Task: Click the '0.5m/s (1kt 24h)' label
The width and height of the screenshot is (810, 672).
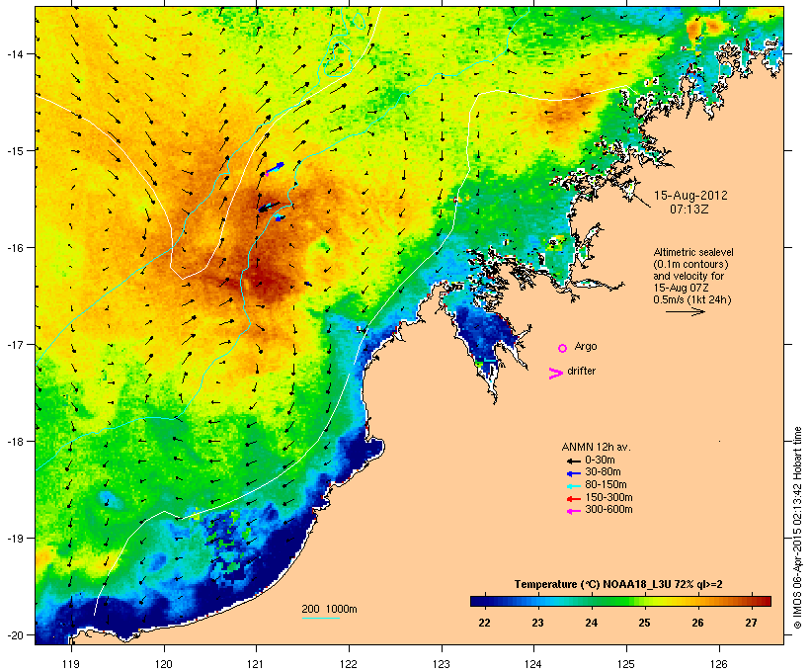Action: tap(692, 299)
